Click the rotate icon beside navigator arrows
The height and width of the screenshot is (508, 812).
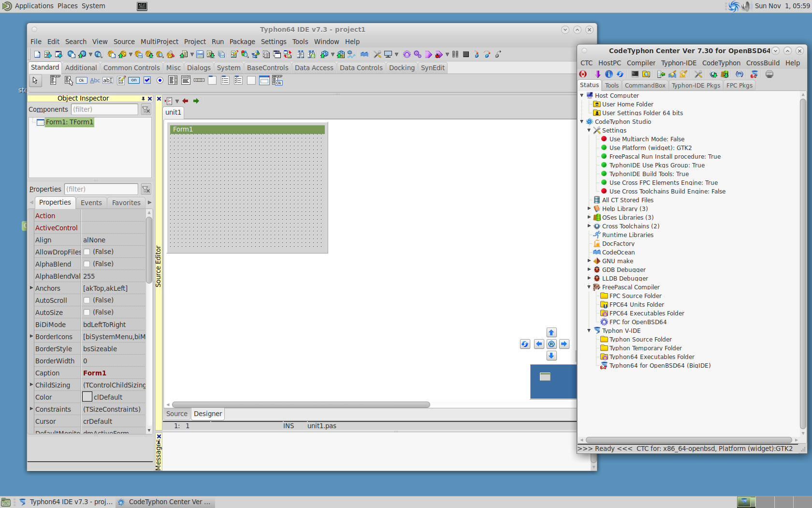(x=525, y=344)
